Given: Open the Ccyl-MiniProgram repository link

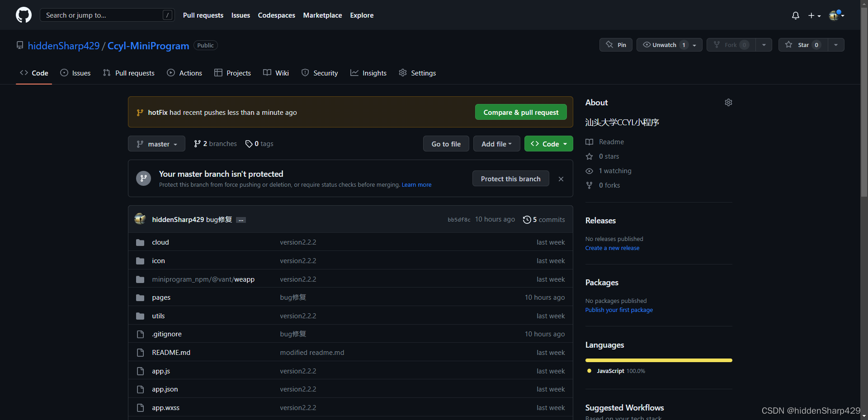Looking at the screenshot, I should (148, 46).
